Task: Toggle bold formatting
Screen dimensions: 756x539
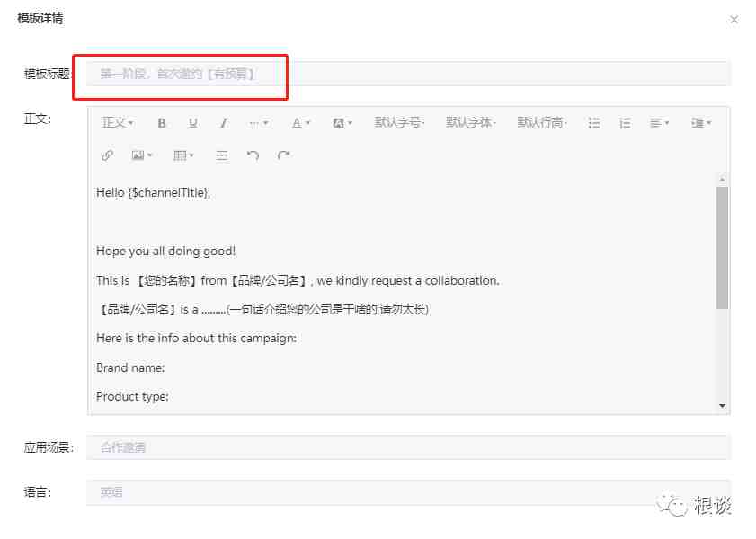Action: coord(162,123)
